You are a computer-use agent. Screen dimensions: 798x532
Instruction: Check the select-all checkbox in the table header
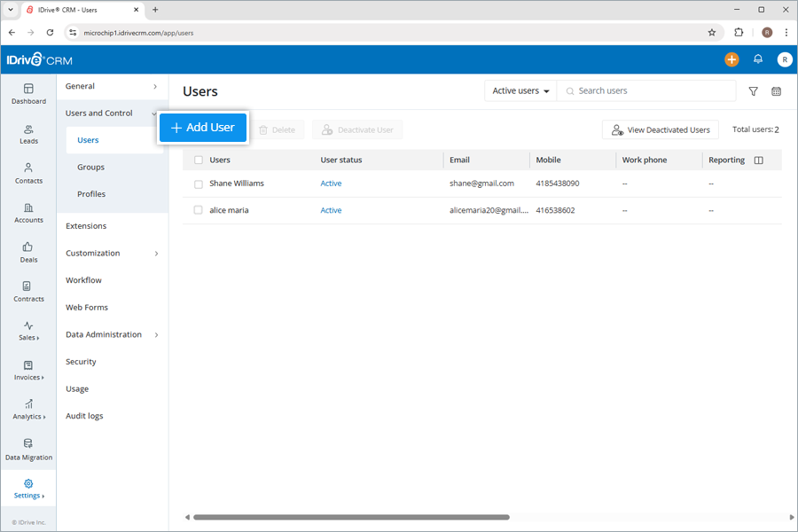point(199,160)
